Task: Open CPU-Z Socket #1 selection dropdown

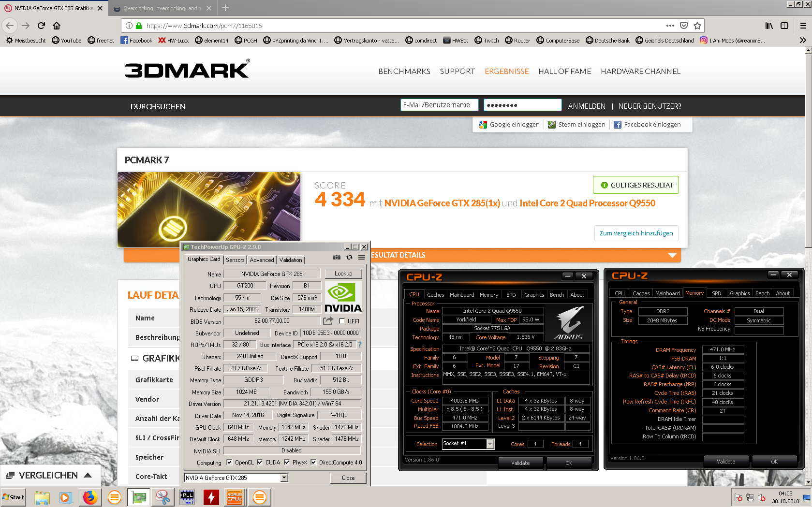Action: coord(490,444)
